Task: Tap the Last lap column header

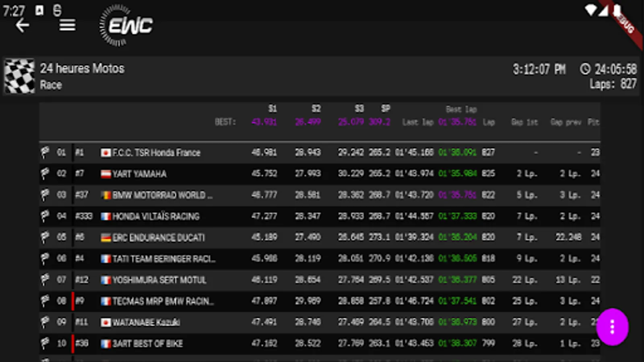Action: (x=418, y=122)
